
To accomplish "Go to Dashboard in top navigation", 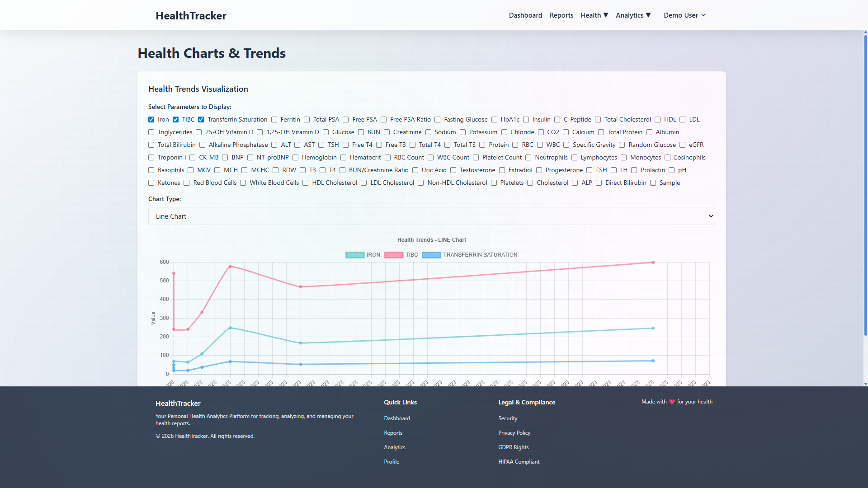I will [x=525, y=15].
